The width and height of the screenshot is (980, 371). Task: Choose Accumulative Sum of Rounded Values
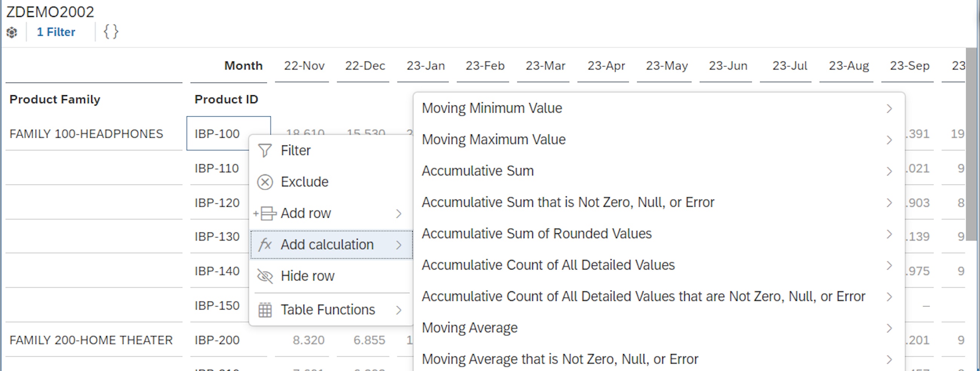click(536, 234)
